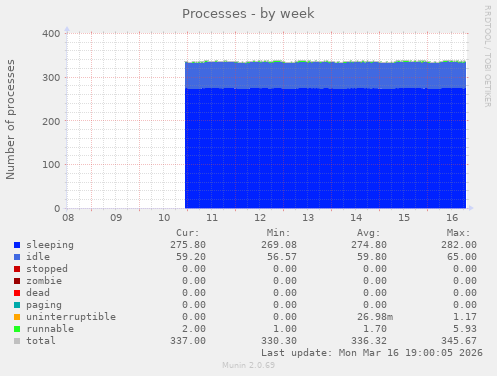Click sleeping maximum value 282.00
The height and width of the screenshot is (376, 497).
(459, 245)
